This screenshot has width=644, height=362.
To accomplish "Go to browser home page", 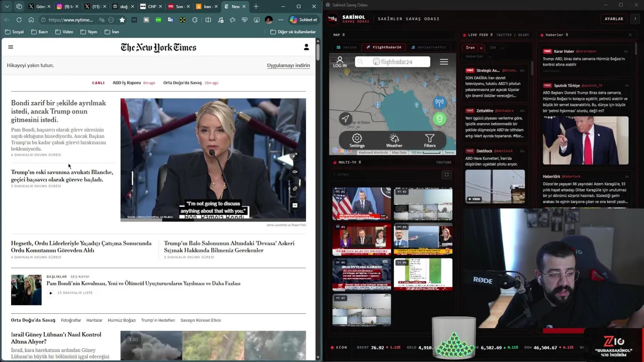I will tap(31, 20).
